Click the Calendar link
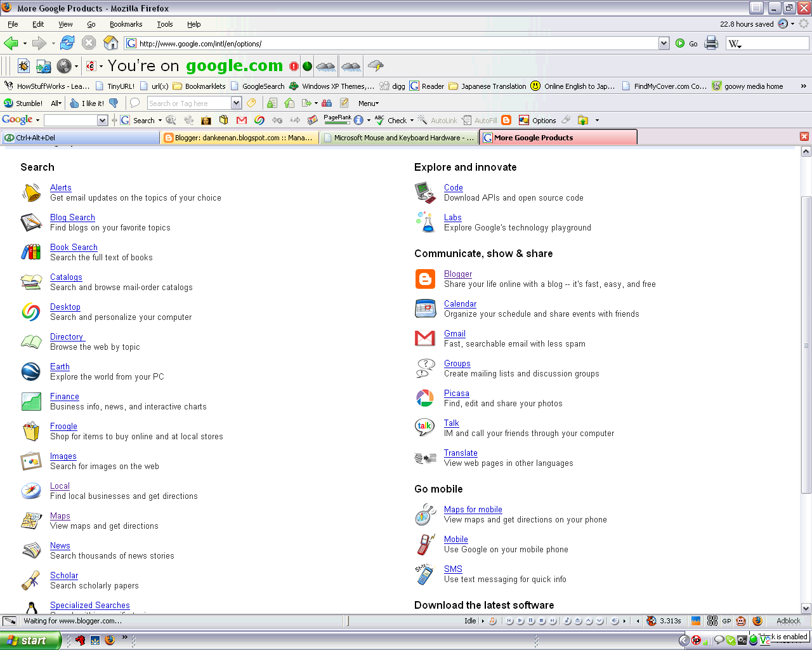The image size is (812, 650). click(x=460, y=303)
